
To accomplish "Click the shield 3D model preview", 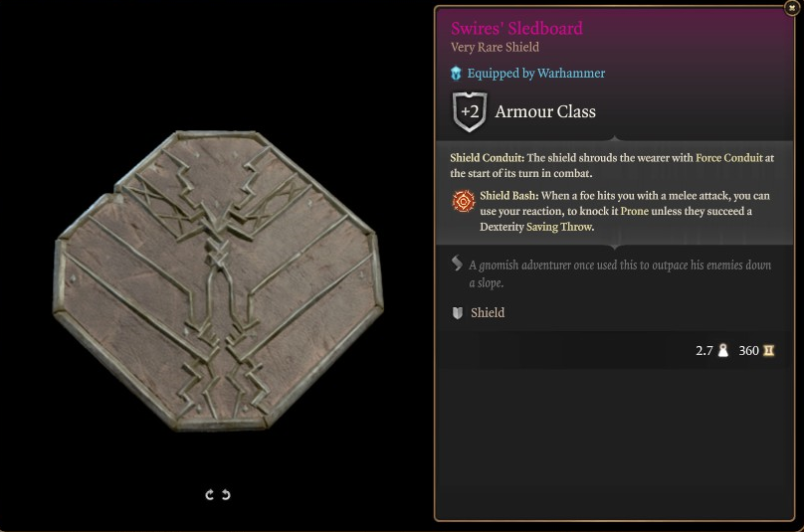I will (x=219, y=280).
